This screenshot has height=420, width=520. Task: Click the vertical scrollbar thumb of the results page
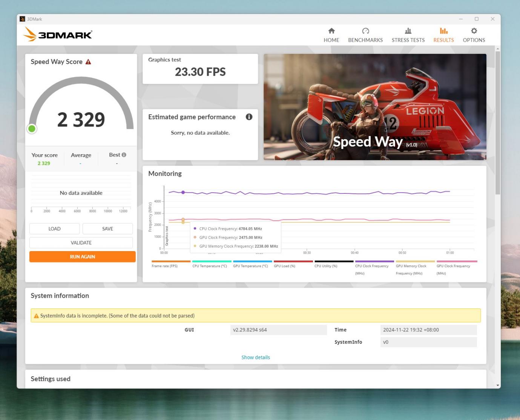pyautogui.click(x=498, y=123)
